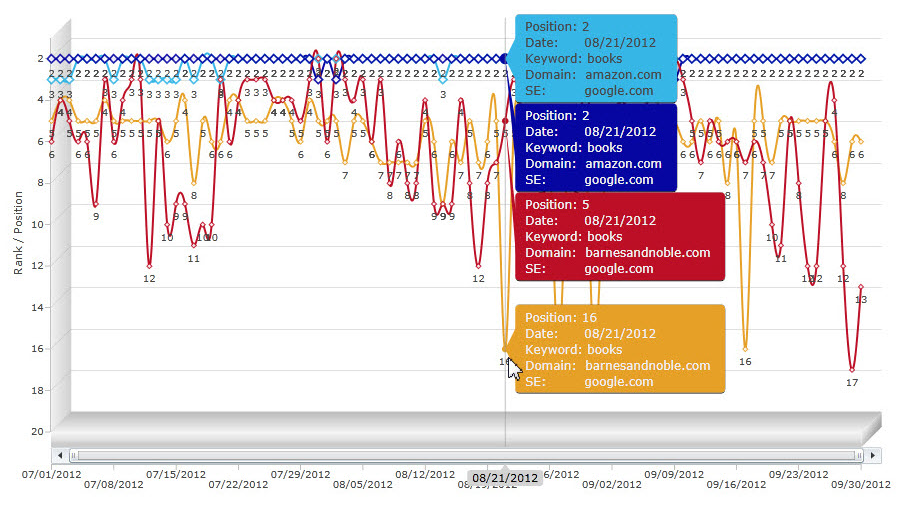Grab the scrollbar left resize grip
The height and width of the screenshot is (515, 914).
[x=73, y=455]
